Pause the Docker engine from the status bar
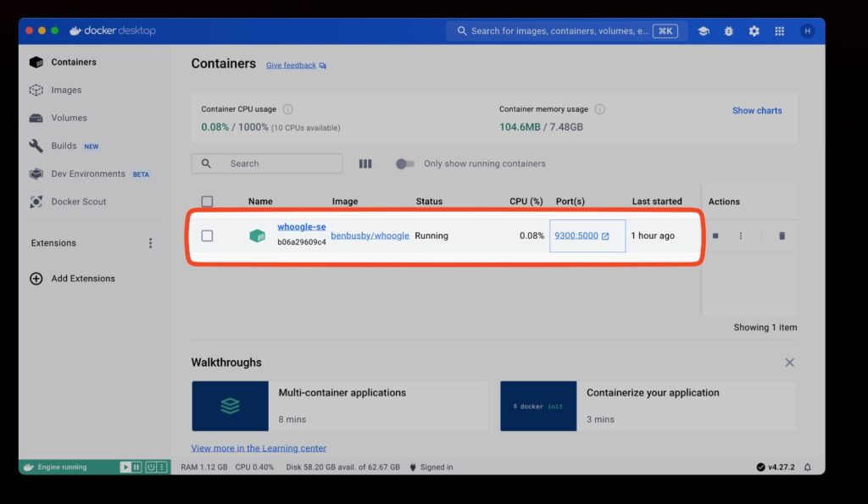 pos(136,467)
